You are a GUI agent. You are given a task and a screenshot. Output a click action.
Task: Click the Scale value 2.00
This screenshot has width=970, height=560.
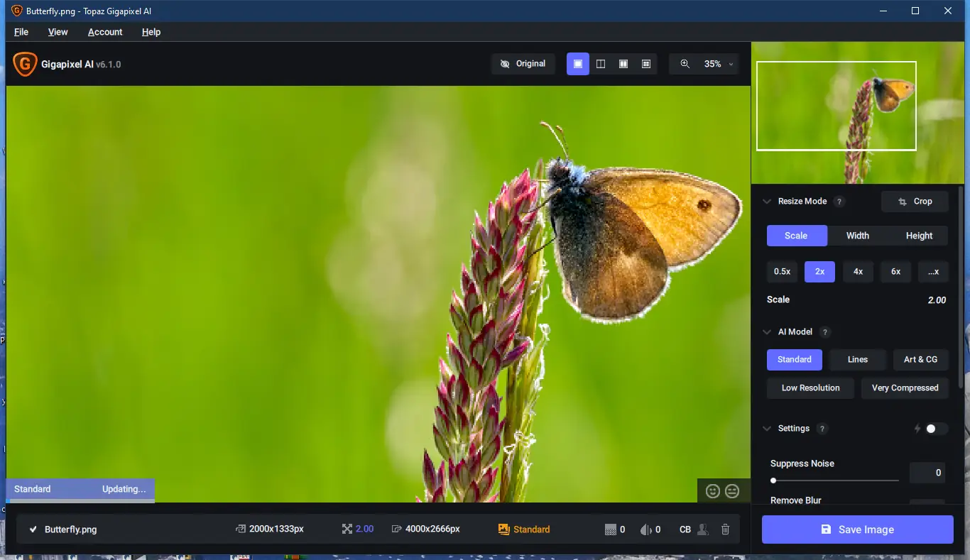click(x=937, y=300)
